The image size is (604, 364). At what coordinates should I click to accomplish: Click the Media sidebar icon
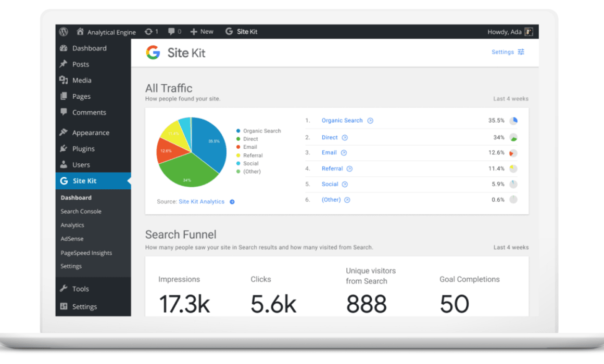coord(64,80)
